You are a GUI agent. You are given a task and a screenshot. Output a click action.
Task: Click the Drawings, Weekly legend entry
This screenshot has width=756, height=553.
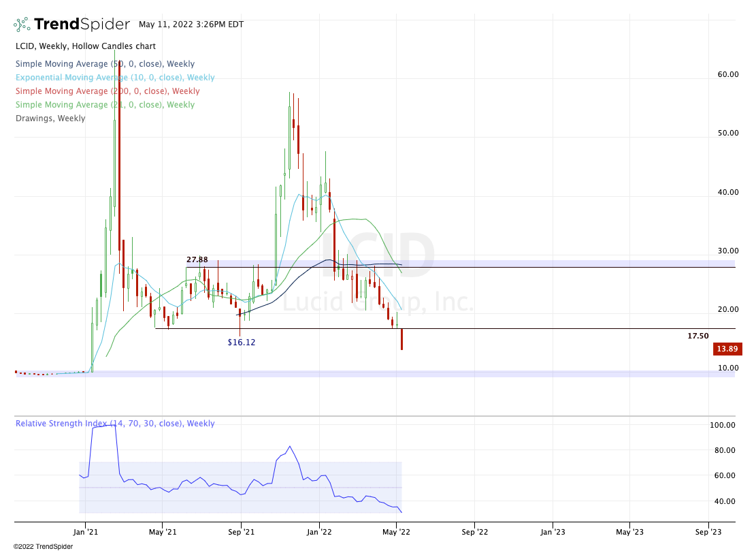pyautogui.click(x=50, y=118)
